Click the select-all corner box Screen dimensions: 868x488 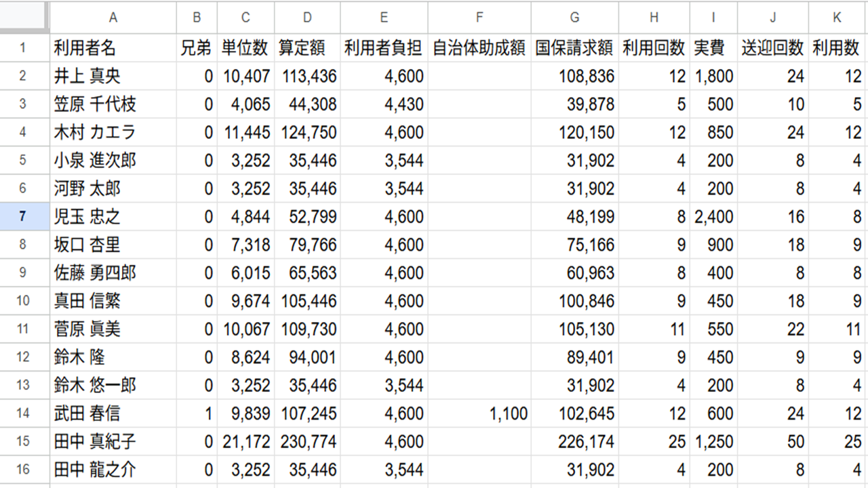coord(24,16)
